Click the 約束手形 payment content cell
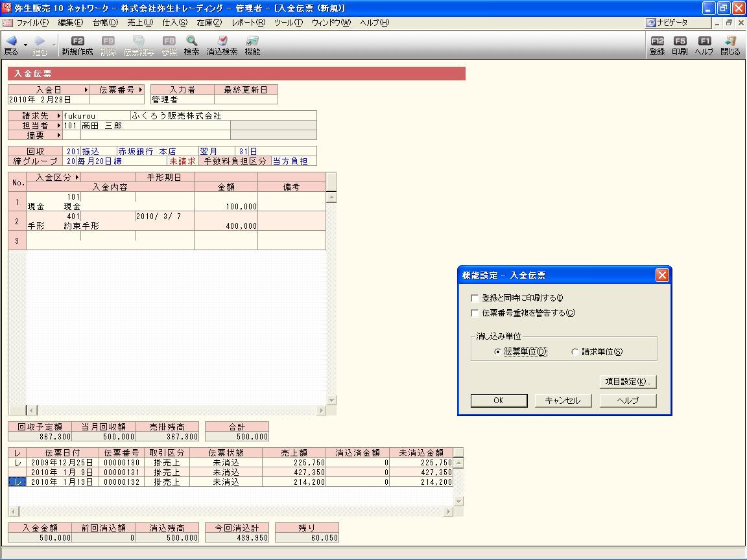 (x=82, y=226)
